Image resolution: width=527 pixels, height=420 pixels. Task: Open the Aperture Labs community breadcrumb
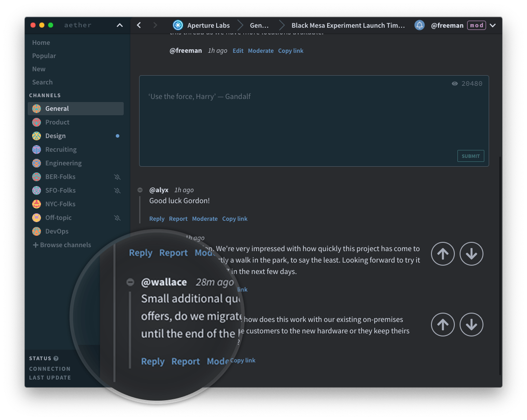[x=201, y=25]
